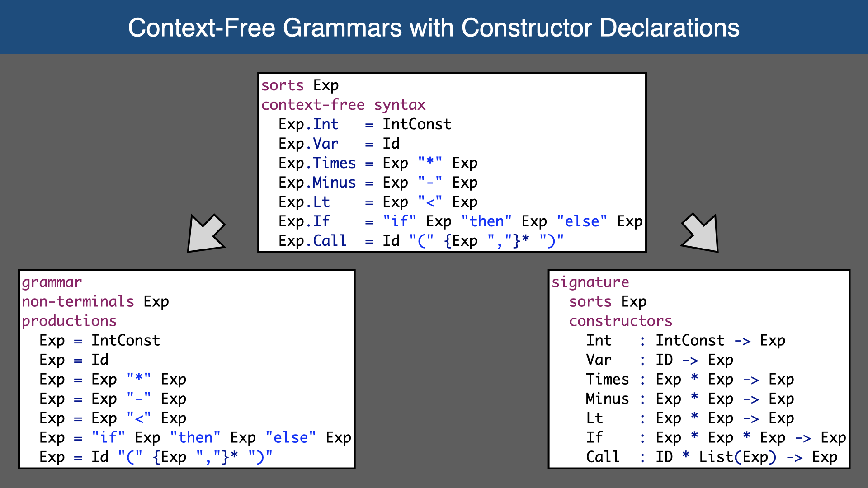Click the slide title text

434,28
